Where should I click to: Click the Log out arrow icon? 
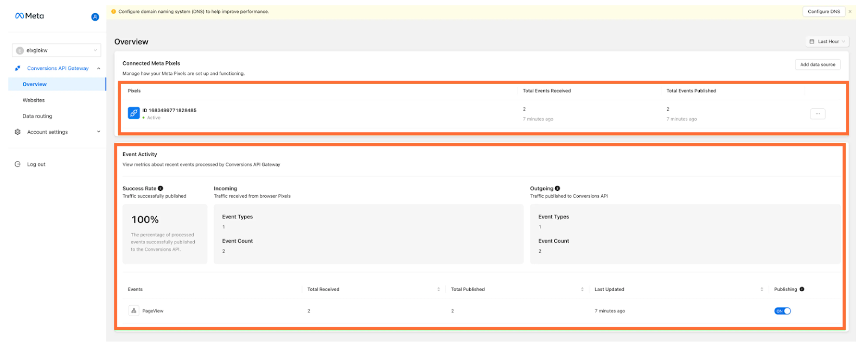pyautogui.click(x=17, y=164)
